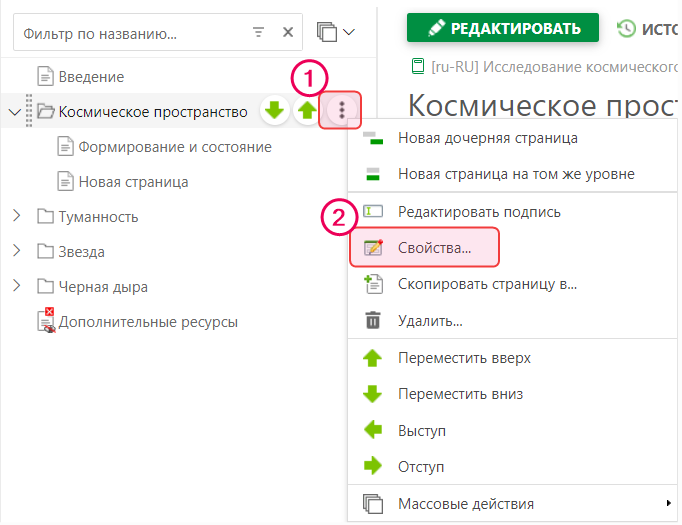Choose Отступ menu item
The image size is (682, 525).
pyautogui.click(x=513, y=467)
